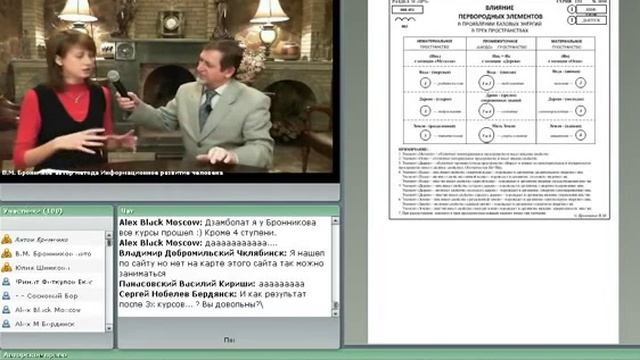Click slide title Влияние первородных элементов
This screenshot has width=640, height=360.
point(500,12)
